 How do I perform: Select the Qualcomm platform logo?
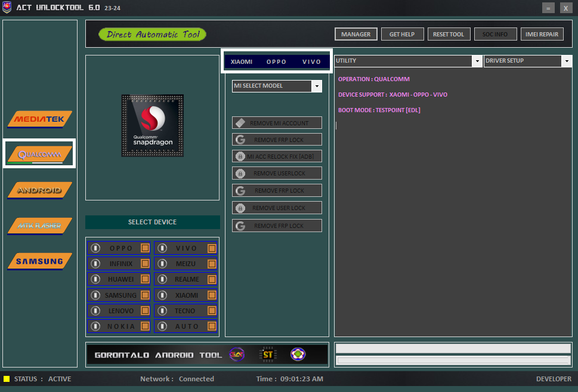pos(39,155)
